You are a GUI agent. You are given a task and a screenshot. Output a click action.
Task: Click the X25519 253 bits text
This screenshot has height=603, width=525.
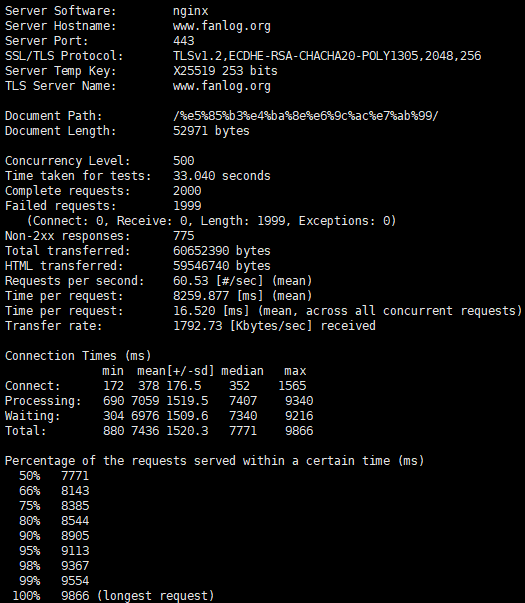point(225,71)
